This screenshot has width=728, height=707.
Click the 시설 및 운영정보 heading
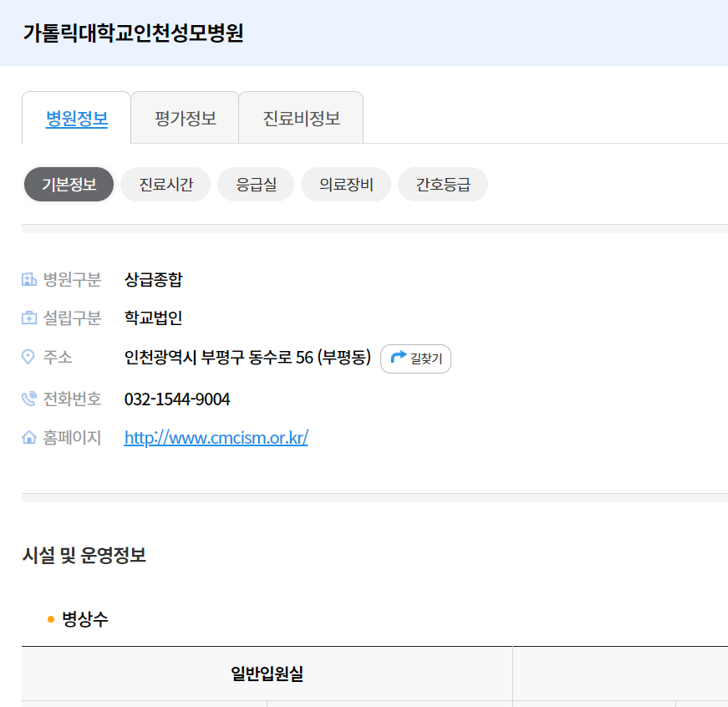(84, 555)
